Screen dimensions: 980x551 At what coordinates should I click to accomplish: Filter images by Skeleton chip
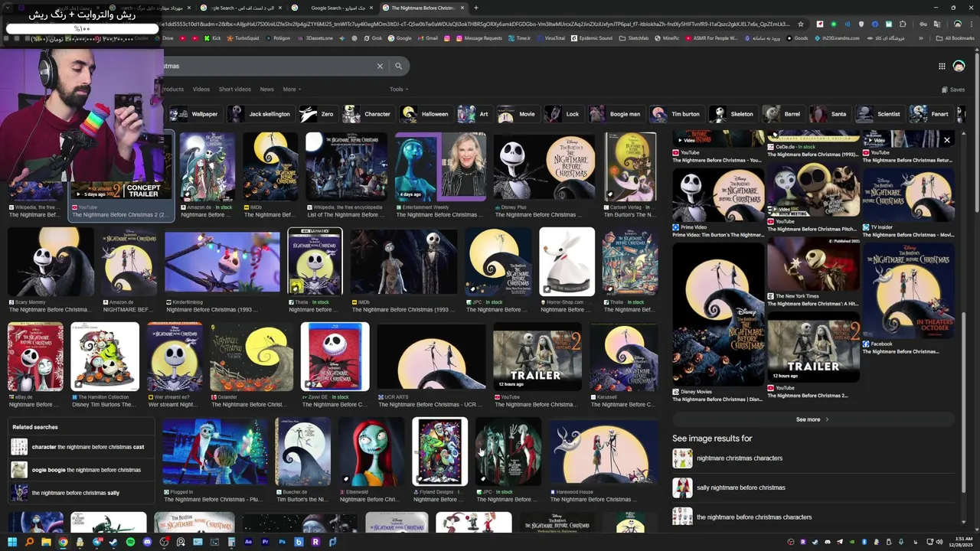pos(732,114)
